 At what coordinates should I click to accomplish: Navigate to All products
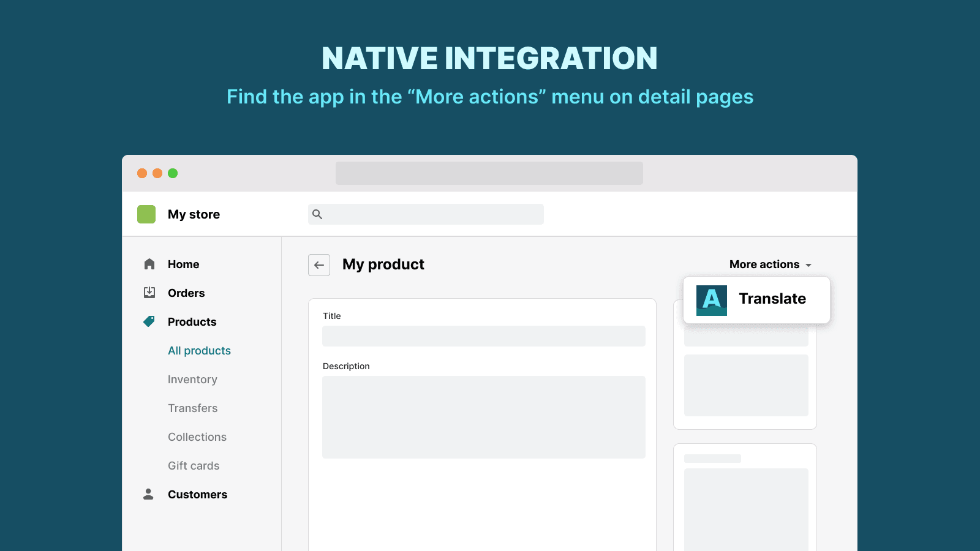199,350
